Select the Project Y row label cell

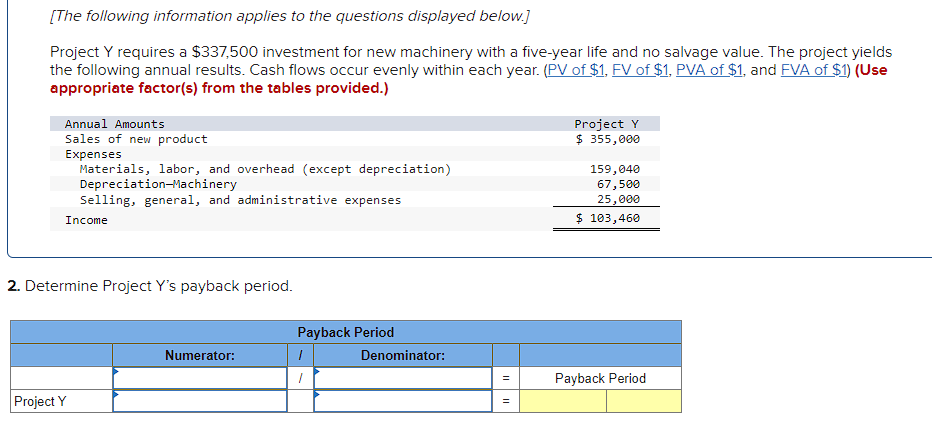(x=62, y=401)
